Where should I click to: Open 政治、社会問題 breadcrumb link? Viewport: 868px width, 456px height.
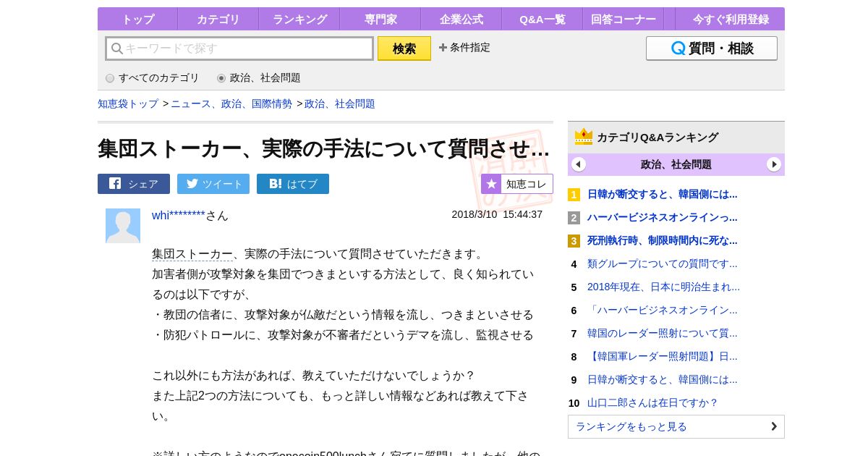point(340,104)
